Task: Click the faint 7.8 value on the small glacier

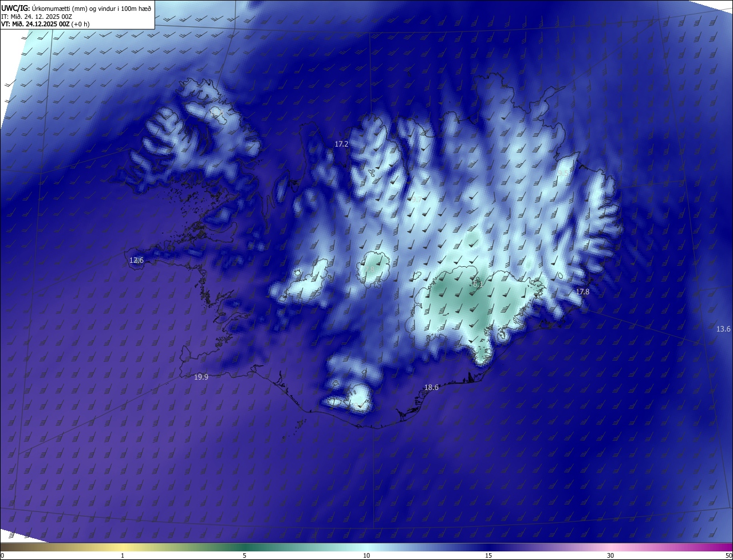Action: tap(371, 269)
